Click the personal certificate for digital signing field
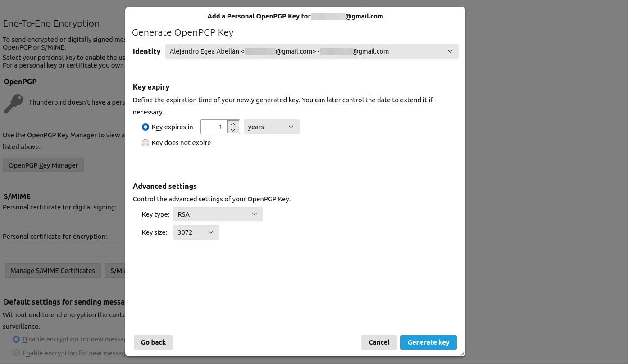628x364 pixels. click(x=65, y=220)
